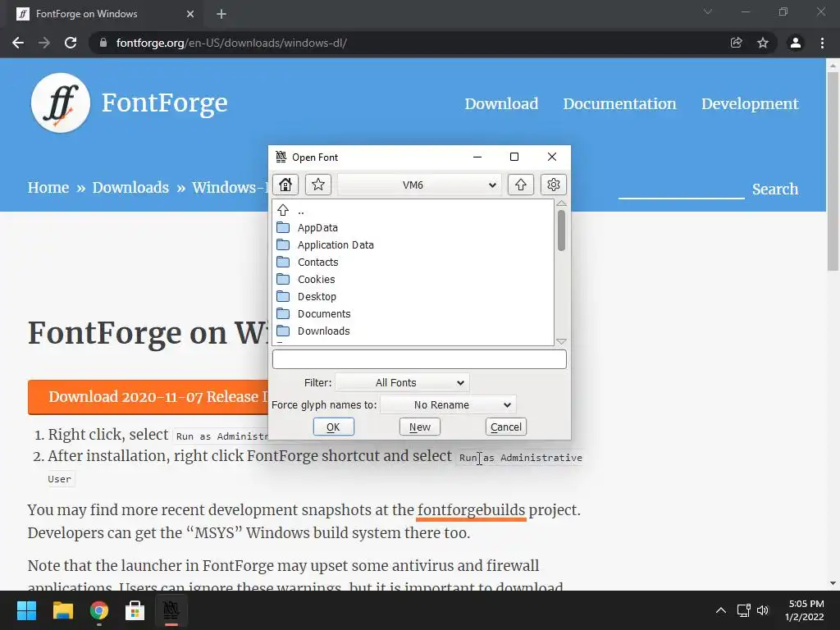Click the Application Data folder icon
Screen dimensions: 840x630
point(283,244)
